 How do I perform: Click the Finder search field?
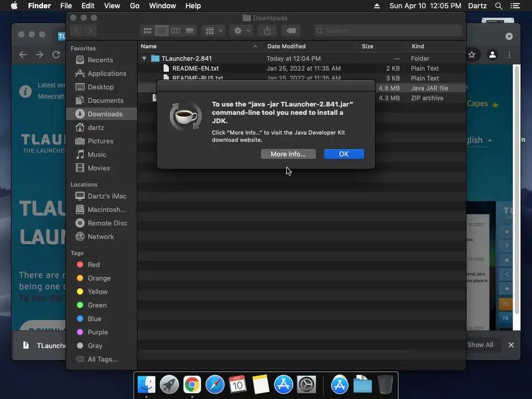click(388, 31)
